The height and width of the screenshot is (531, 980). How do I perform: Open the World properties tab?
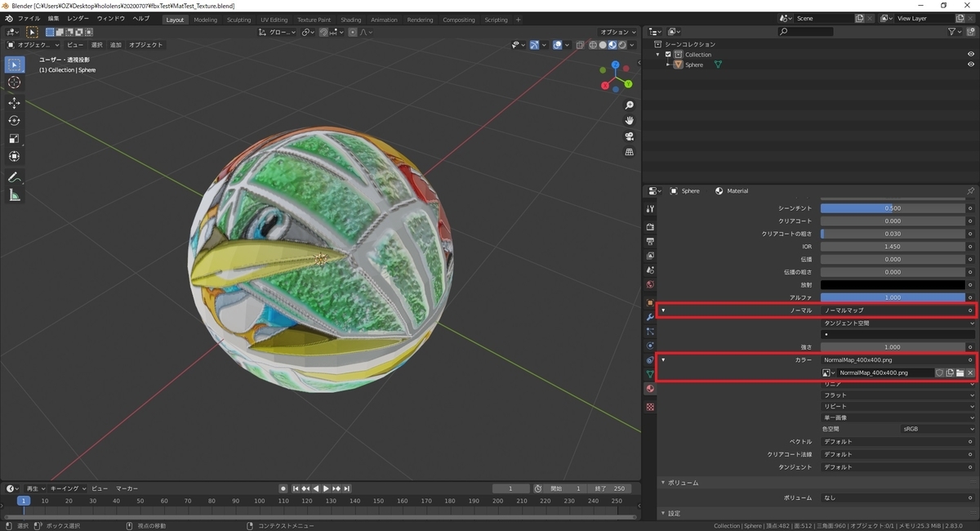pos(650,284)
